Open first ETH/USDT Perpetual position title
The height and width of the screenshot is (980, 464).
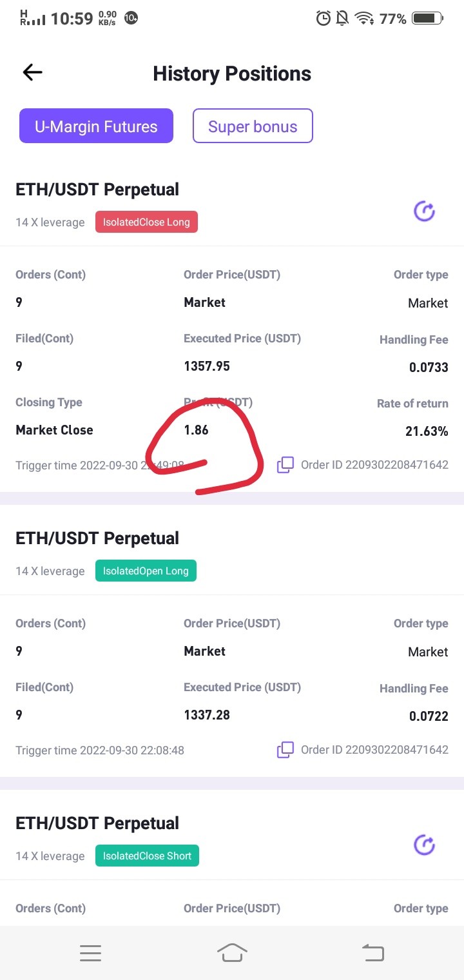[x=97, y=190]
